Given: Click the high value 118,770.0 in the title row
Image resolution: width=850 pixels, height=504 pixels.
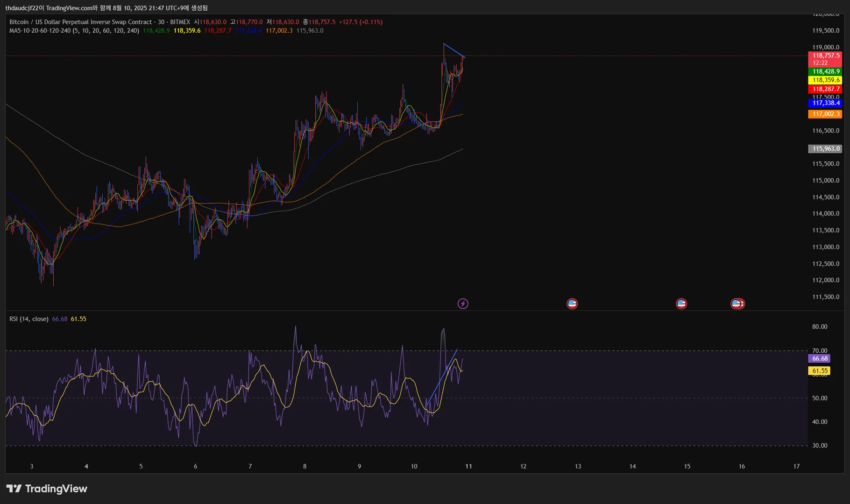Looking at the screenshot, I should pyautogui.click(x=249, y=22).
